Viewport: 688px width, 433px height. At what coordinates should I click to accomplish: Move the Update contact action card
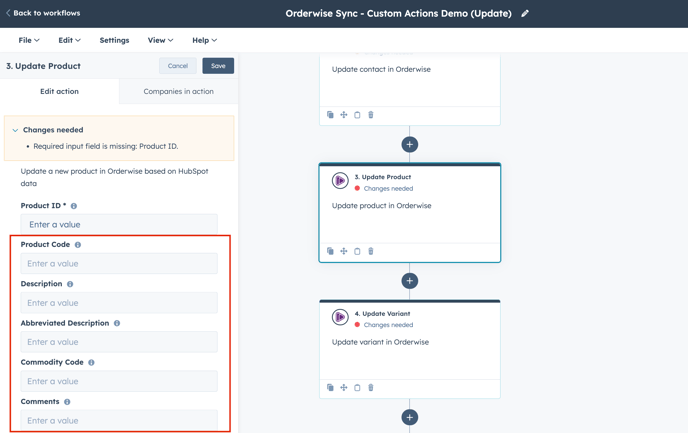click(x=344, y=115)
